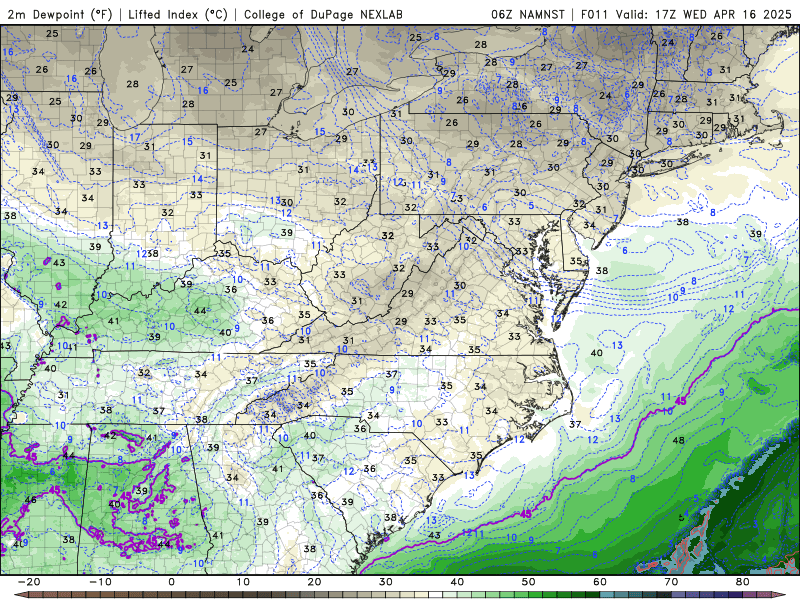The height and width of the screenshot is (600, 800).
Task: Click the '-20' color scale label
Action: pyautogui.click(x=29, y=582)
